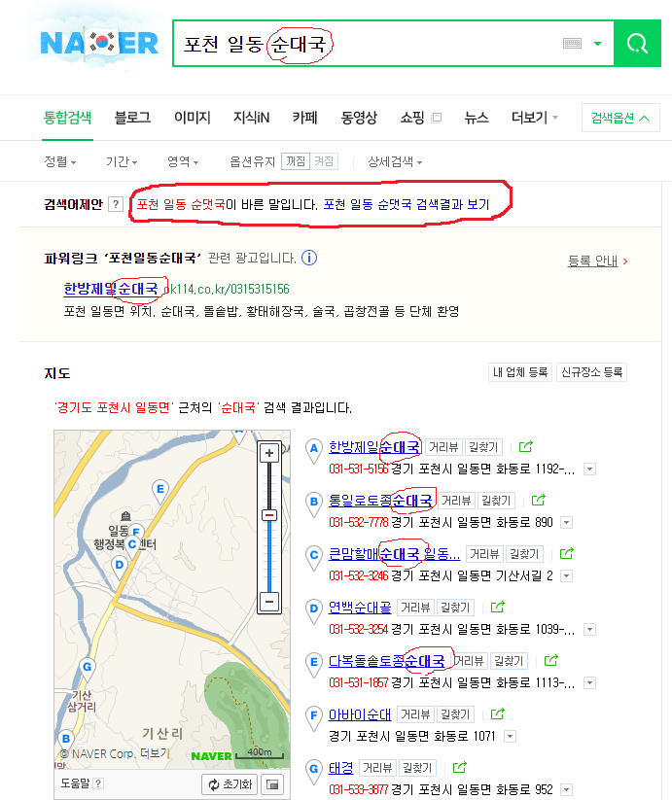Screen dimensions: 672x800
Task: Open the 영역 dropdown
Action: 183,161
